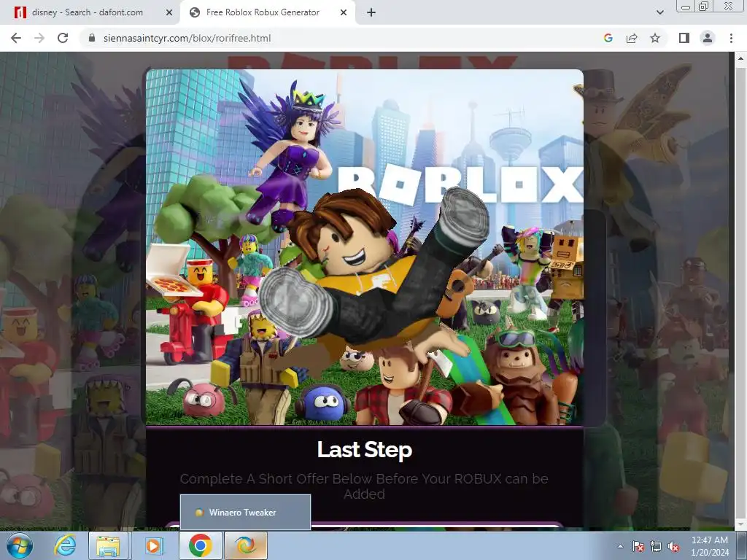Click the page scrollbar down arrow
Screen dimensions: 747x560
pos(740,524)
